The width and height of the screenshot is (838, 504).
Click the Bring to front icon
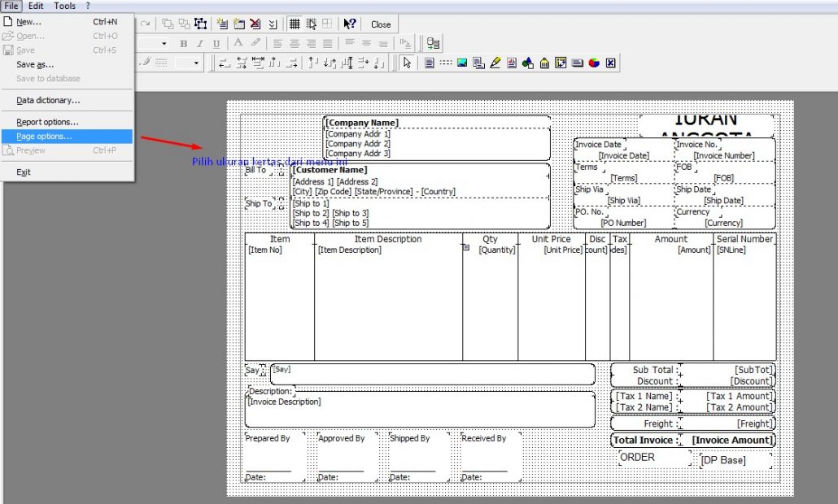(x=168, y=24)
